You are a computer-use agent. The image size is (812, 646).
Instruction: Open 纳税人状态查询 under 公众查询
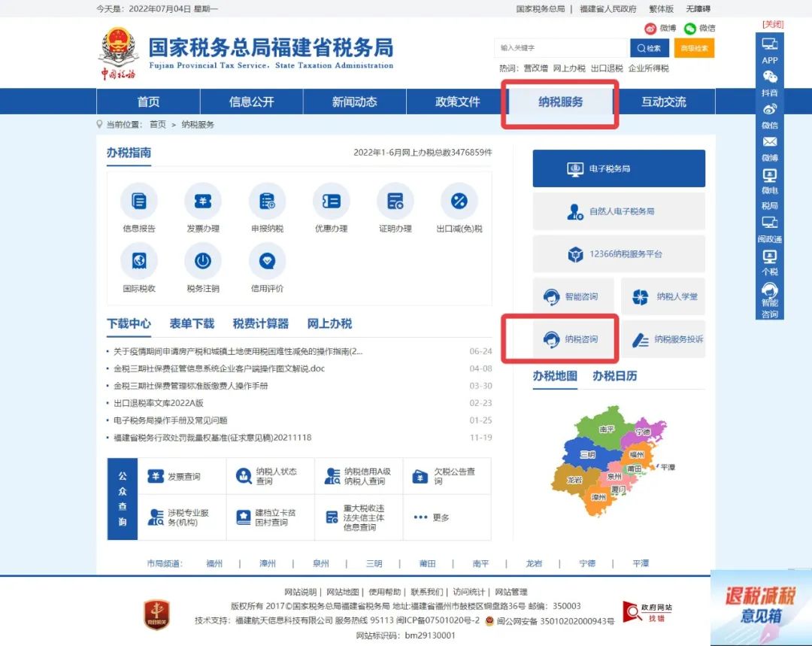[x=267, y=476]
